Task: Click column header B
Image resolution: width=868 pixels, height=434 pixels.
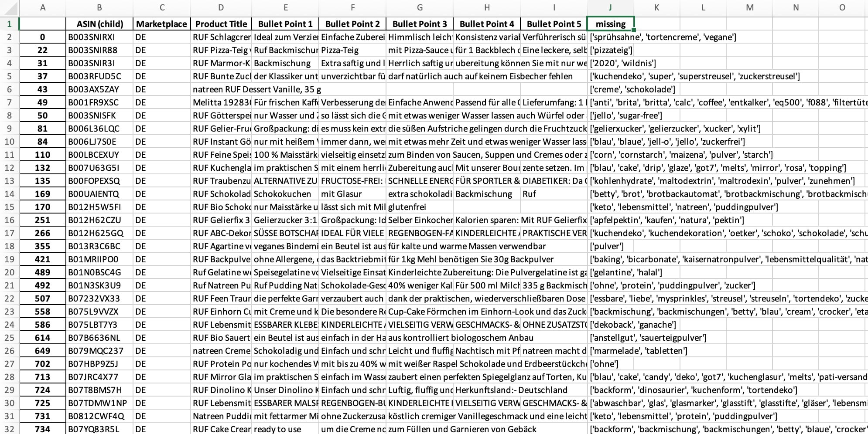Action: coord(99,7)
